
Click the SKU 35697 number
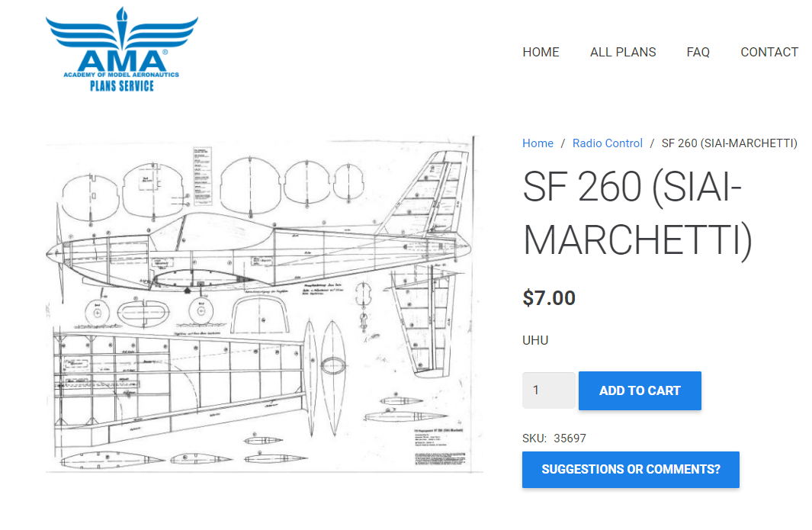(570, 438)
